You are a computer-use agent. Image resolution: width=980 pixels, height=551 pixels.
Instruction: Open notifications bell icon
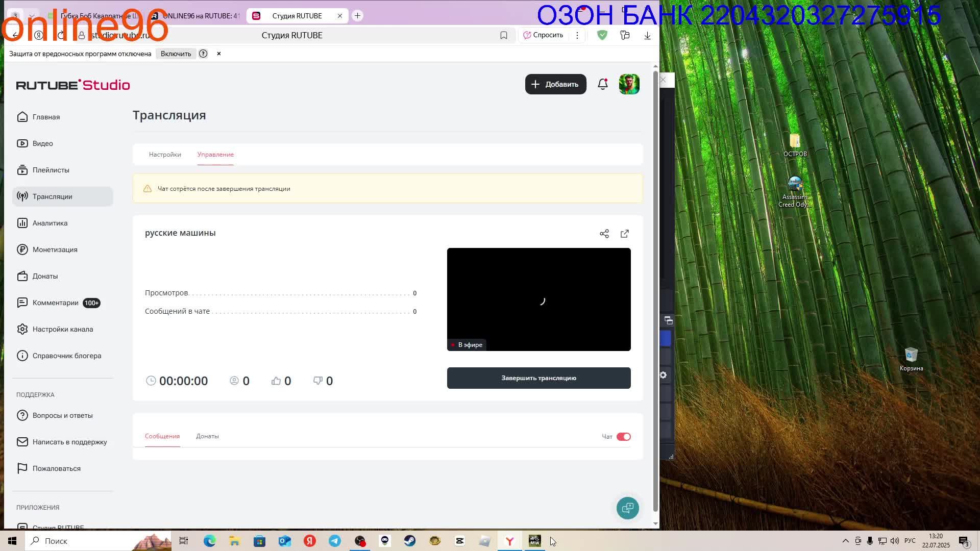tap(603, 84)
